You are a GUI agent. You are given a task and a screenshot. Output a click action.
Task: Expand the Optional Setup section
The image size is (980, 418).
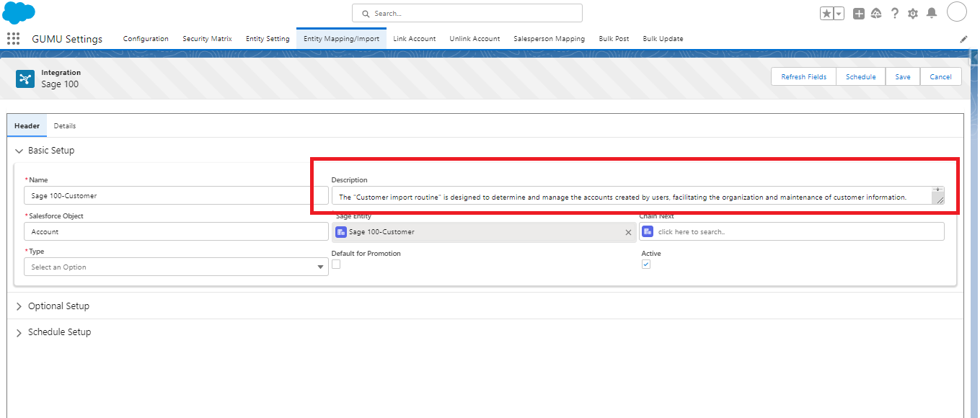click(x=19, y=306)
